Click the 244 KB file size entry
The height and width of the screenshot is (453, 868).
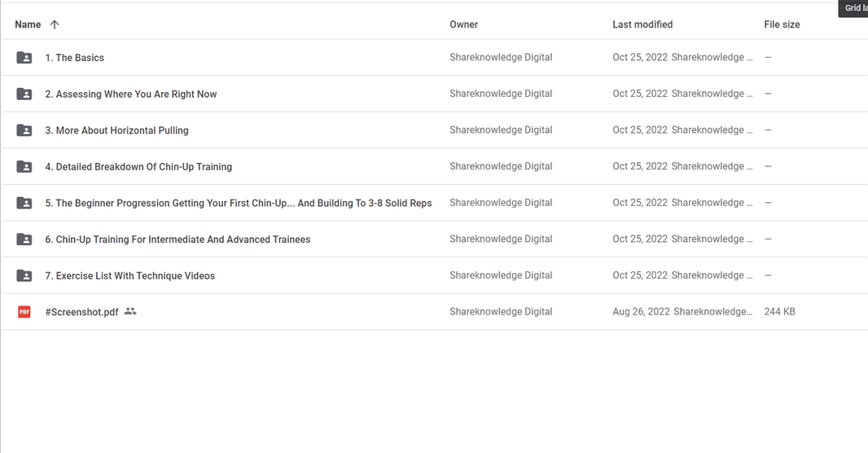tap(779, 311)
